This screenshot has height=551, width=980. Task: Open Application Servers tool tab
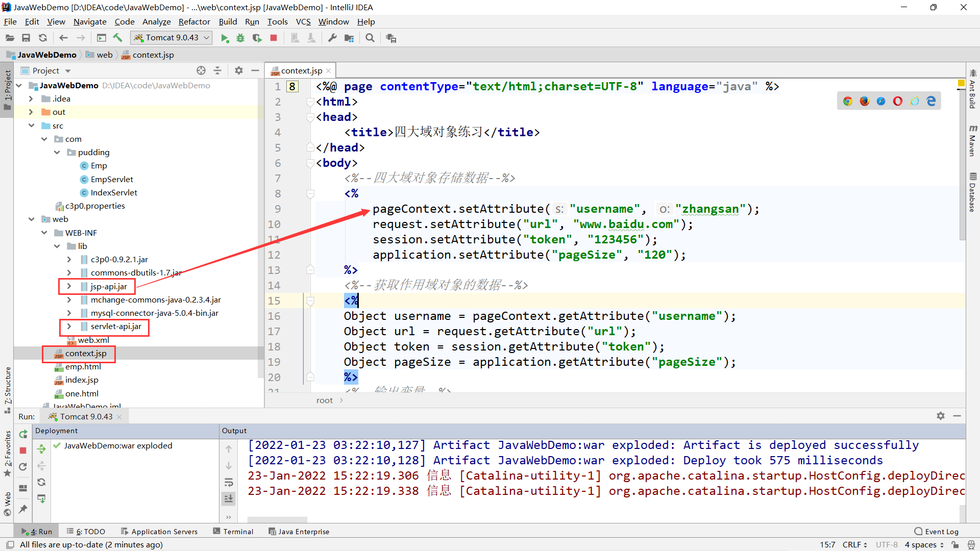pos(159,531)
